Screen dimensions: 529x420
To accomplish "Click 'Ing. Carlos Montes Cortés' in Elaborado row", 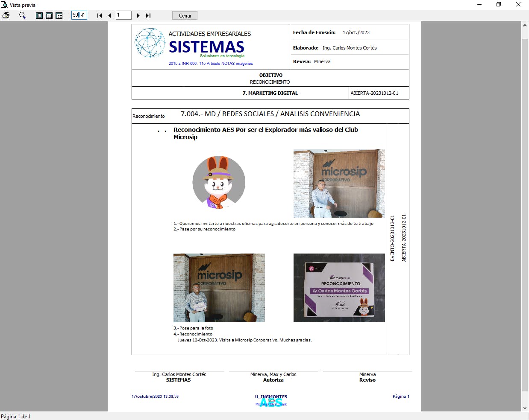I will pos(350,48).
